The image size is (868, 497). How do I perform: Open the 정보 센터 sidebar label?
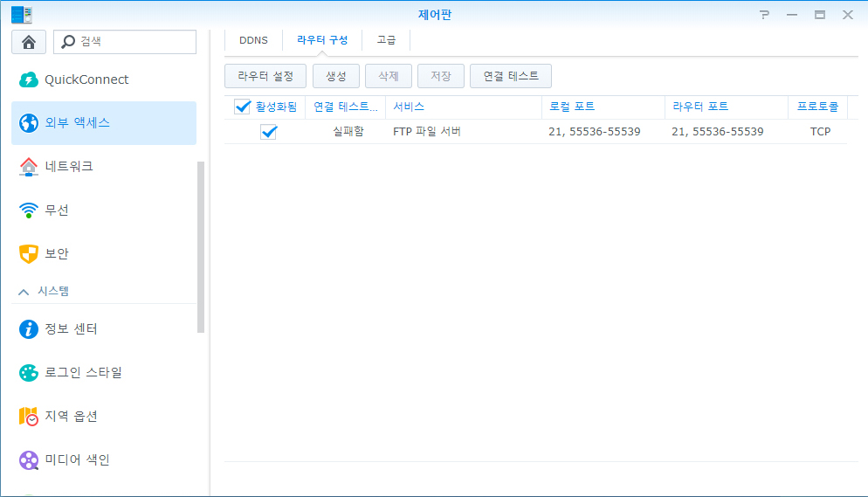click(x=71, y=328)
